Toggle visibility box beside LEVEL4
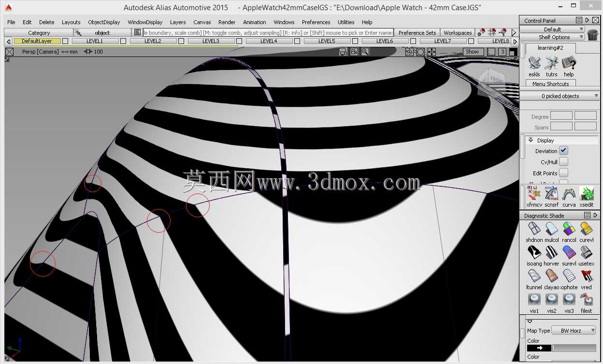 (x=297, y=41)
